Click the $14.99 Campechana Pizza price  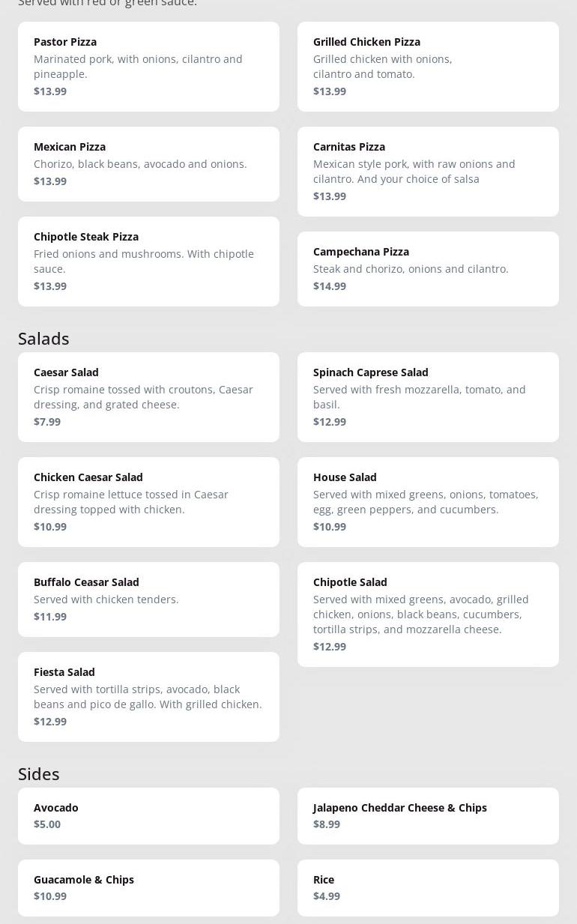pos(330,286)
